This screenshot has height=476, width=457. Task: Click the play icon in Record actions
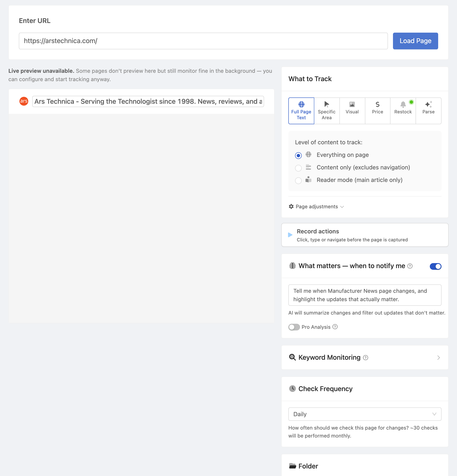[x=290, y=235]
